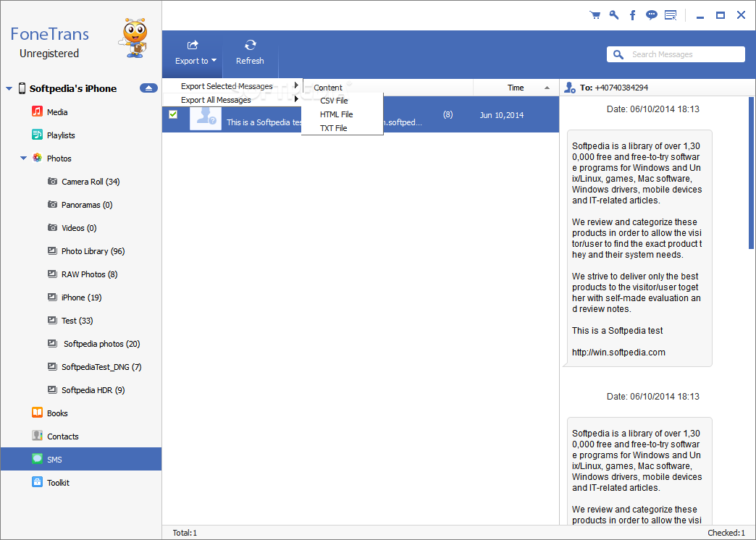Screen dimensions: 756x540
Task: Click the add-contact icon beside To:
Action: tap(570, 88)
